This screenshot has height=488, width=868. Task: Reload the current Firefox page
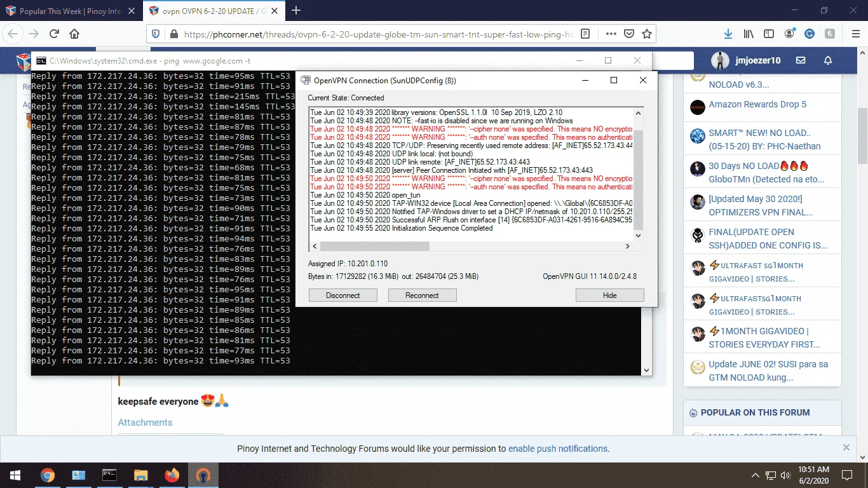(x=54, y=34)
